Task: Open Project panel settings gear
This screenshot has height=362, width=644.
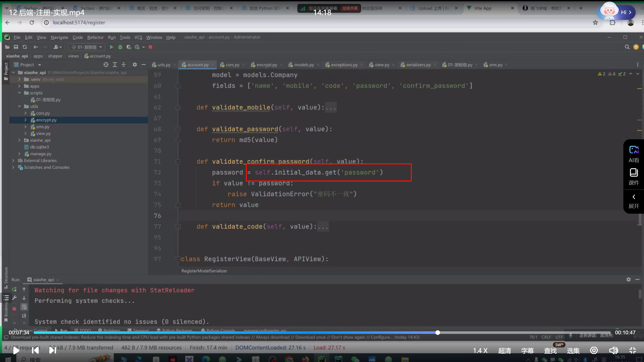Action: coord(135,65)
